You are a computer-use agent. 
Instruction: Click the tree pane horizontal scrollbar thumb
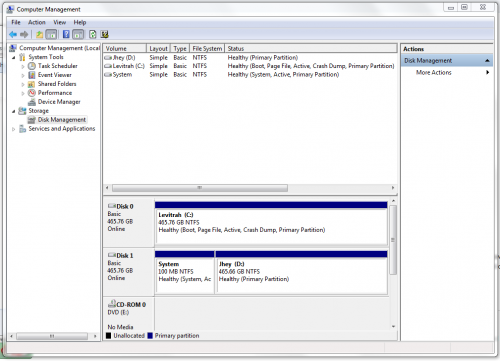[x=52, y=336]
